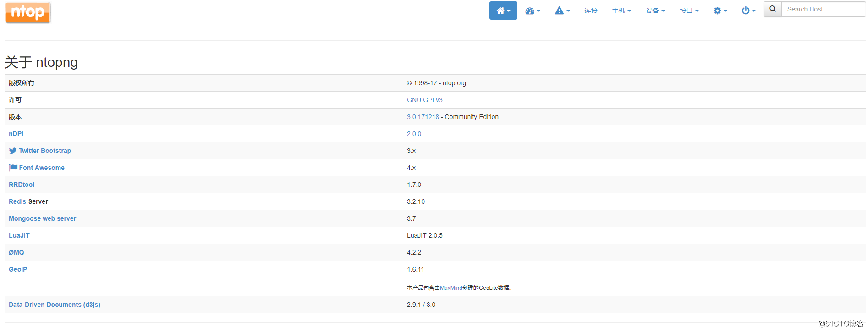Open the Font Awesome link
Screen dimensions: 868x332
pos(42,168)
